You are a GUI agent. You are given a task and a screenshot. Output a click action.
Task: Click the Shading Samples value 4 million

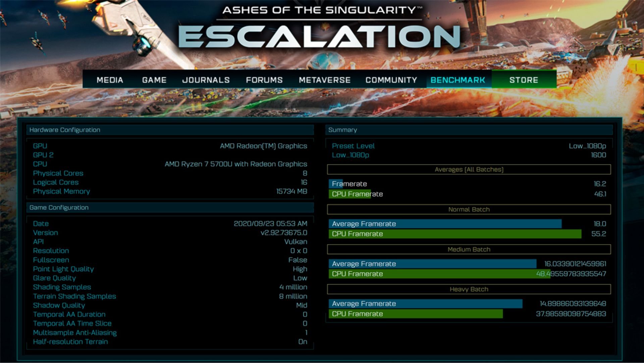293,287
